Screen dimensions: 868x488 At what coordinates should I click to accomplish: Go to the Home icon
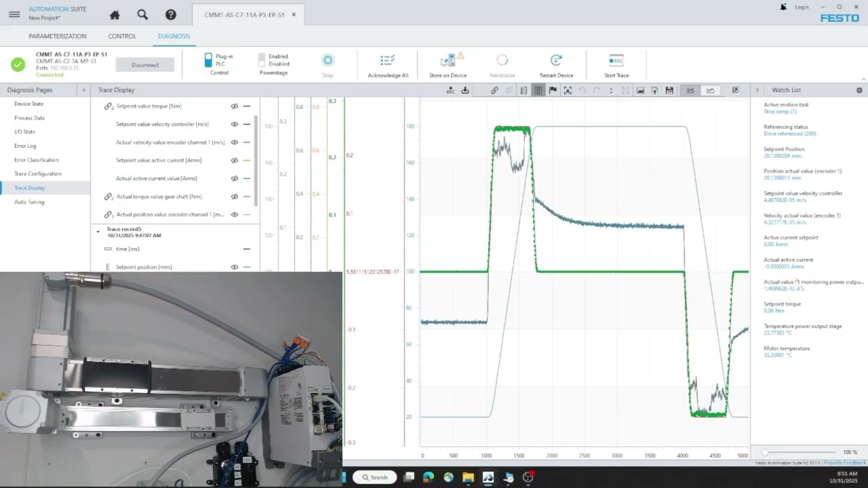(115, 14)
